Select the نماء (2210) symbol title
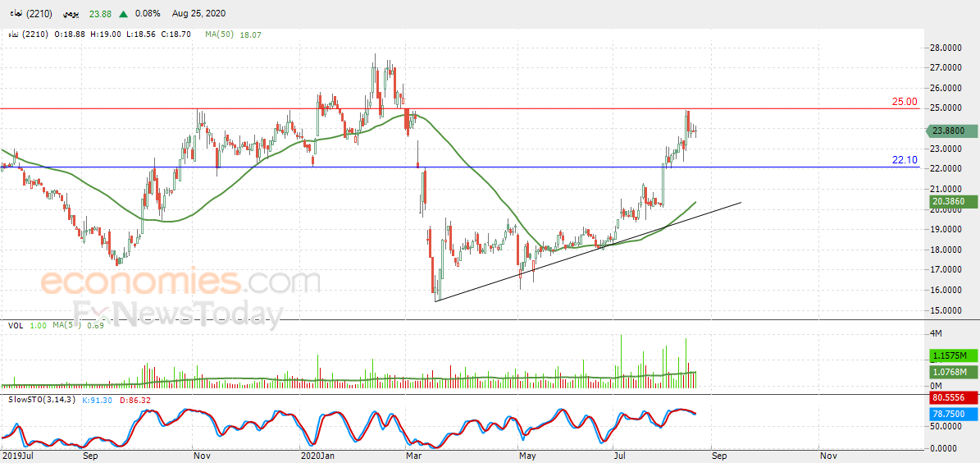 tap(30, 13)
